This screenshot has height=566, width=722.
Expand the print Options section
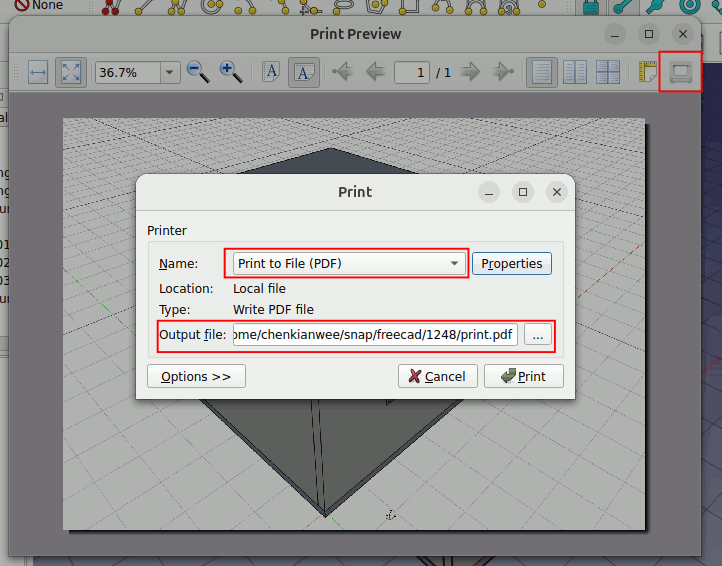(x=196, y=376)
